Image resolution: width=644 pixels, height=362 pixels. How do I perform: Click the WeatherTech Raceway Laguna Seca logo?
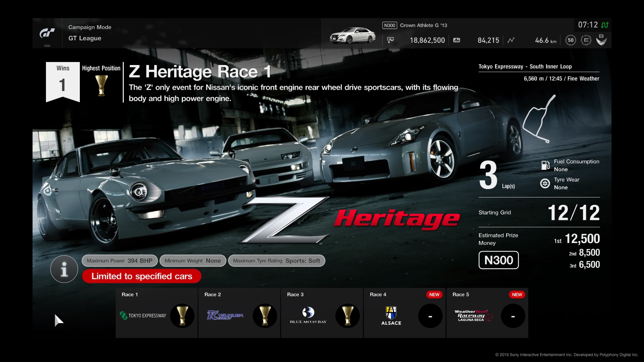[x=474, y=316]
